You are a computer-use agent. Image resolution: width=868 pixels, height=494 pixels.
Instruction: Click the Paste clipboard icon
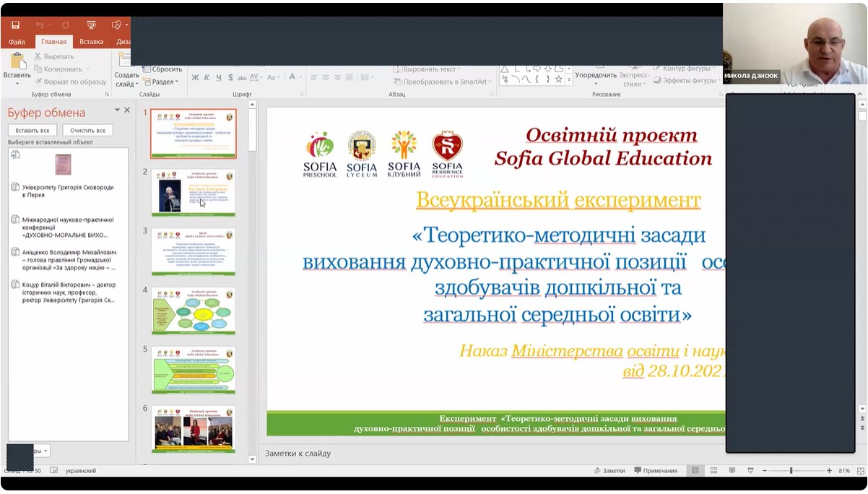(17, 61)
